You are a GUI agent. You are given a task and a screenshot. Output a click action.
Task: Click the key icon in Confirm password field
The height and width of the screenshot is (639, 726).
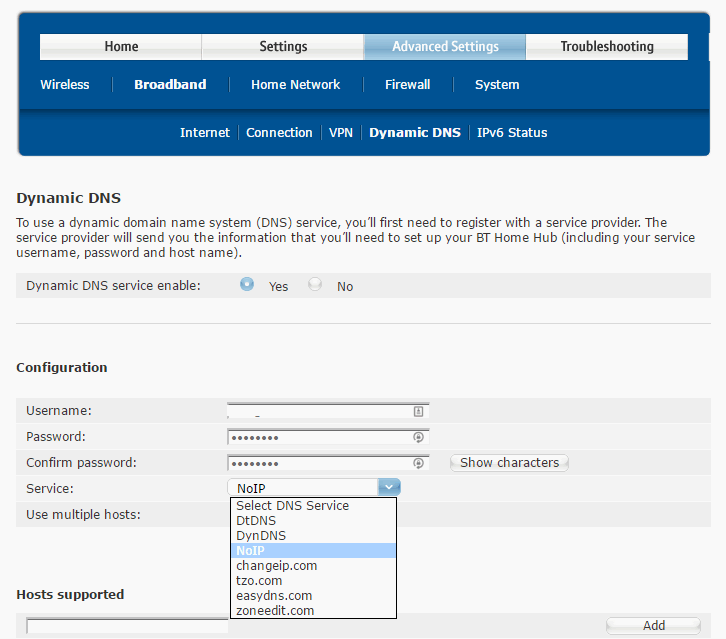click(x=419, y=463)
